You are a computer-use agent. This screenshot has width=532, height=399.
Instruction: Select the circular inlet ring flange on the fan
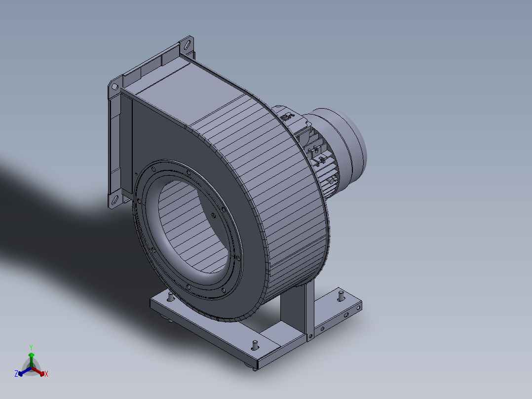[189, 230]
